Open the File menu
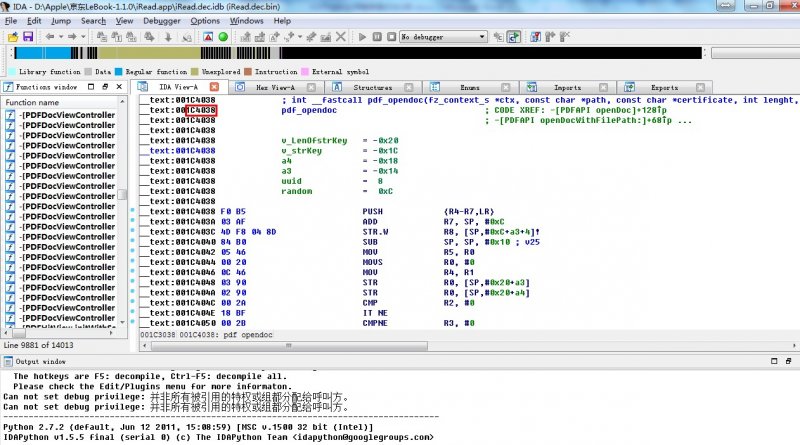 pos(11,21)
